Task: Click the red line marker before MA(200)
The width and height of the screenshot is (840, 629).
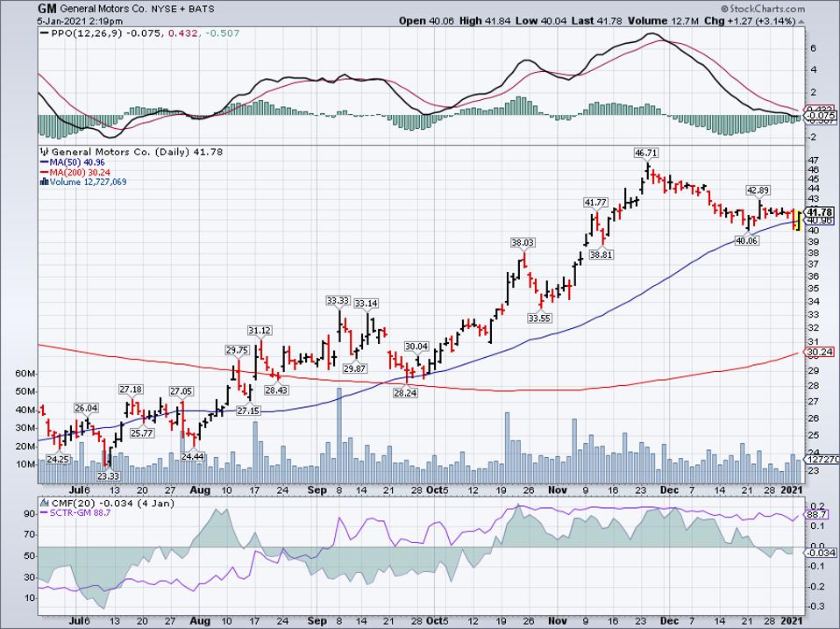Action: click(x=45, y=173)
